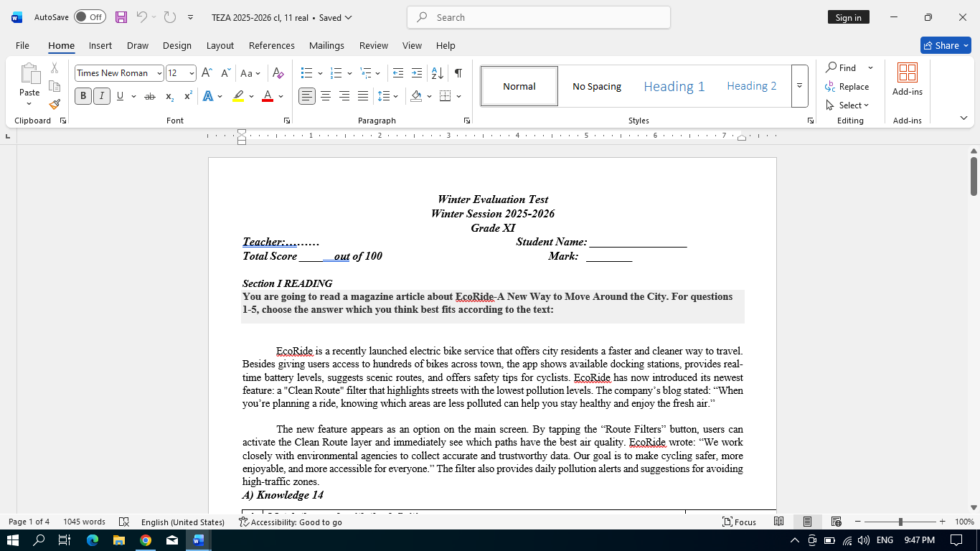Save the document using the floppy disk icon
The image size is (980, 551).
[x=121, y=17]
